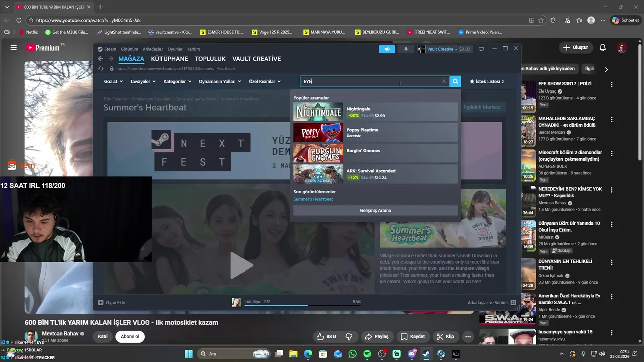The width and height of the screenshot is (644, 362).
Task: Open a new browser tab
Action: (x=100, y=7)
